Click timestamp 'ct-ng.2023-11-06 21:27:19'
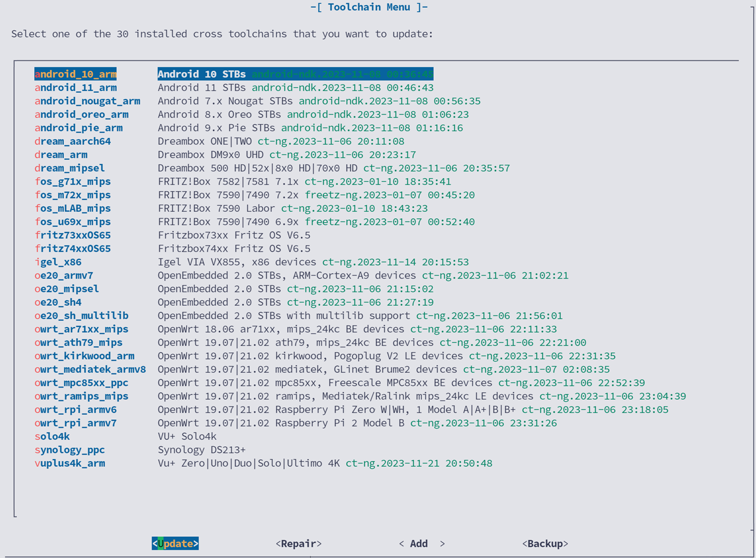756x558 pixels. point(360,302)
